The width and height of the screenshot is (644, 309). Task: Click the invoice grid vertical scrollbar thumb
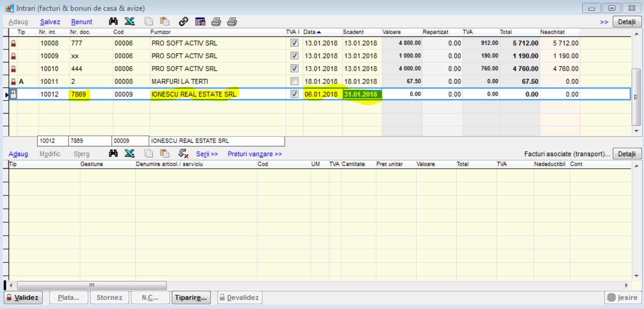pos(636,97)
